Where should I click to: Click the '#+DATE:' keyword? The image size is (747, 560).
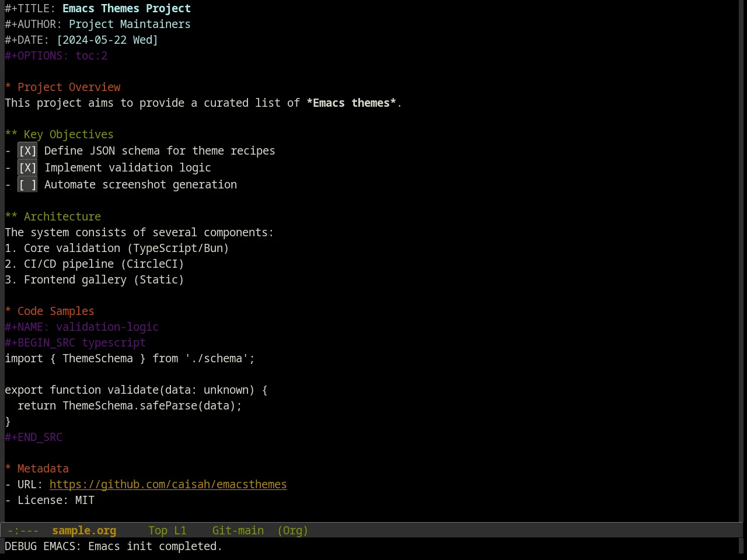27,40
